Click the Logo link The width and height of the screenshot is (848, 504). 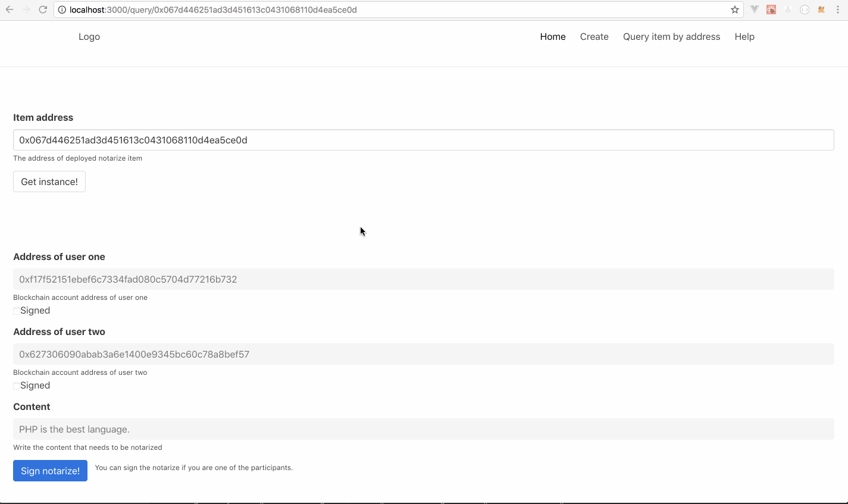[x=89, y=37]
